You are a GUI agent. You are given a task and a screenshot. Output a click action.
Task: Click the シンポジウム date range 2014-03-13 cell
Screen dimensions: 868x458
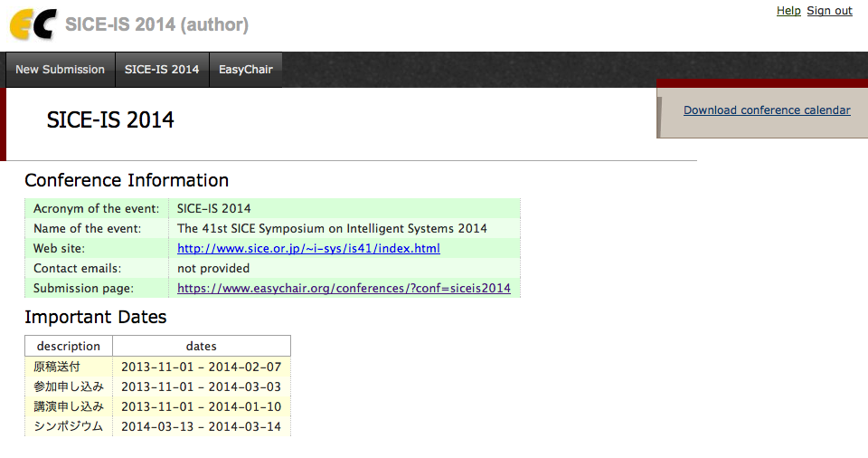point(201,426)
